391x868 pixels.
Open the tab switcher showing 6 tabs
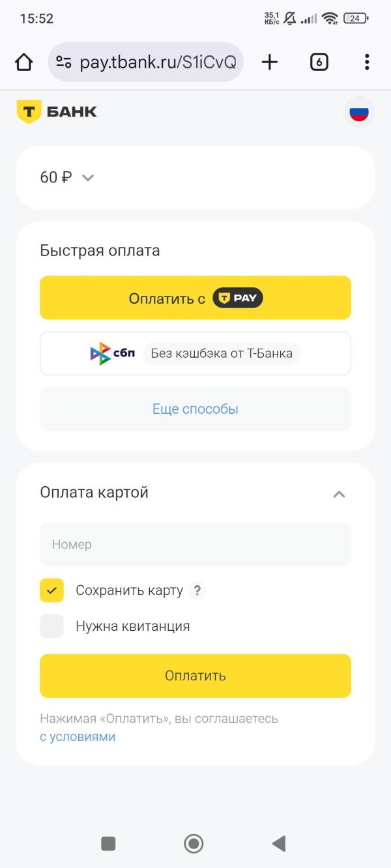point(319,62)
